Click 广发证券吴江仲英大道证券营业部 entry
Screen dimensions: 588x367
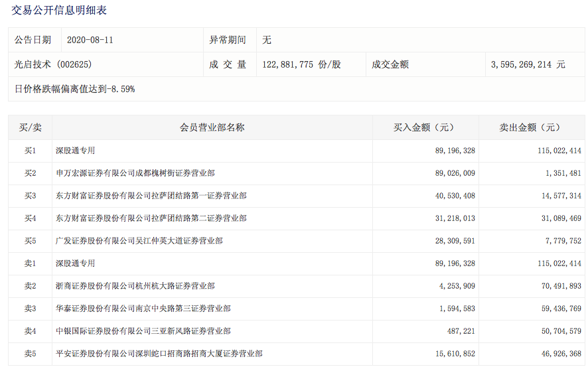coord(139,241)
